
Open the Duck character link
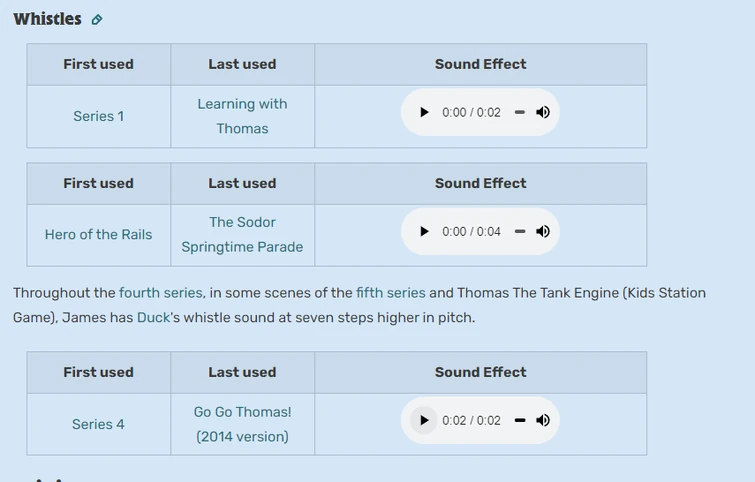pos(153,318)
